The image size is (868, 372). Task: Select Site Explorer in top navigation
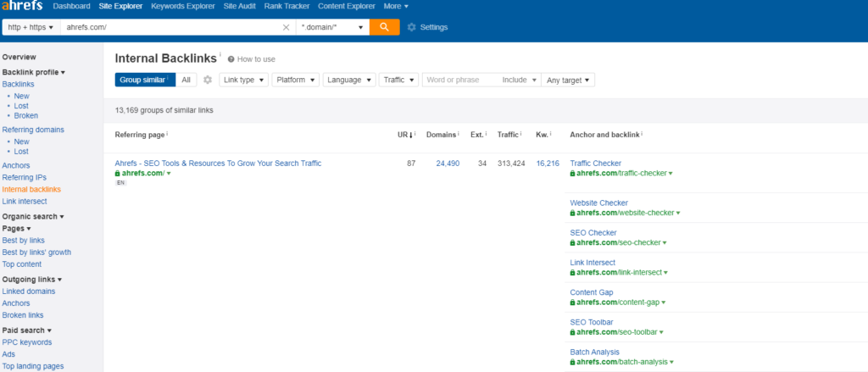pos(120,6)
